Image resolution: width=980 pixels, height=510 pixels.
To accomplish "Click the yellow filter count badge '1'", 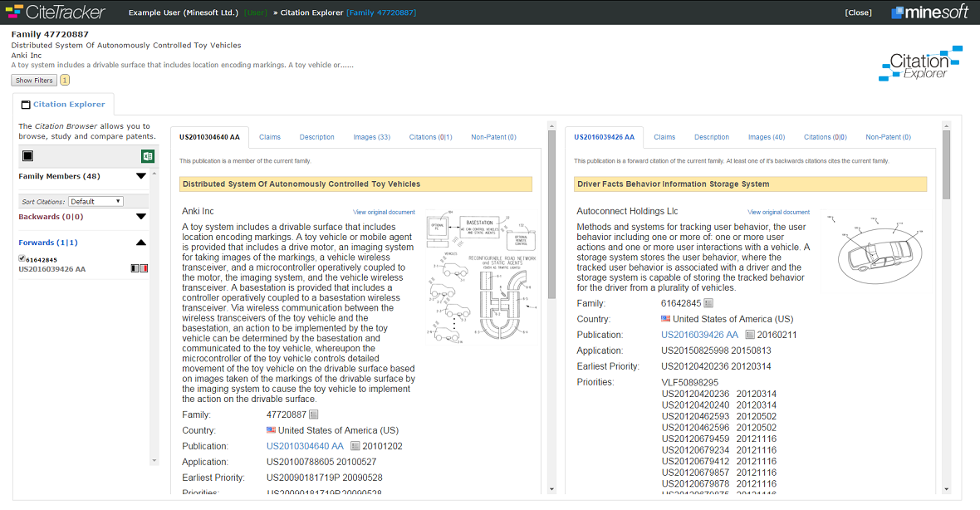I will pyautogui.click(x=65, y=80).
